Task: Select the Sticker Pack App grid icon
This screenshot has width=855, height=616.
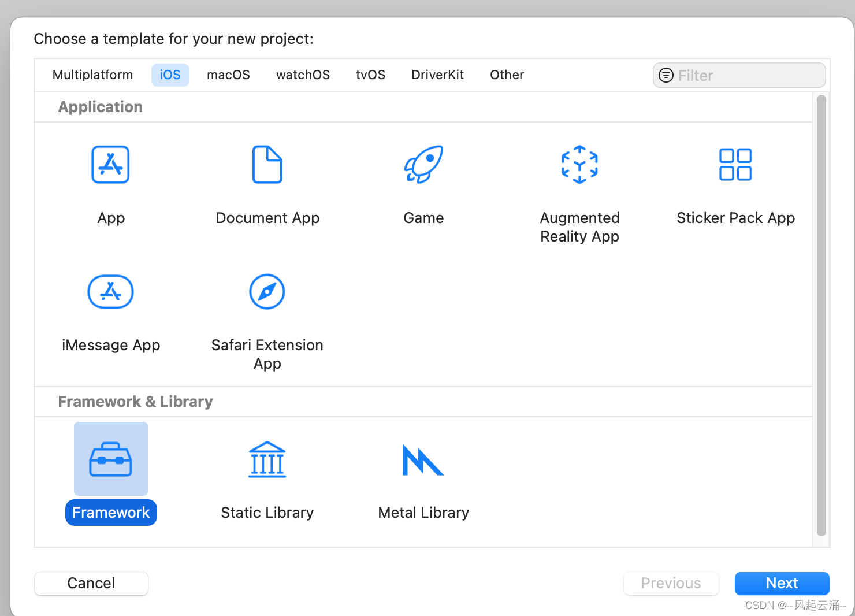Action: 735,165
